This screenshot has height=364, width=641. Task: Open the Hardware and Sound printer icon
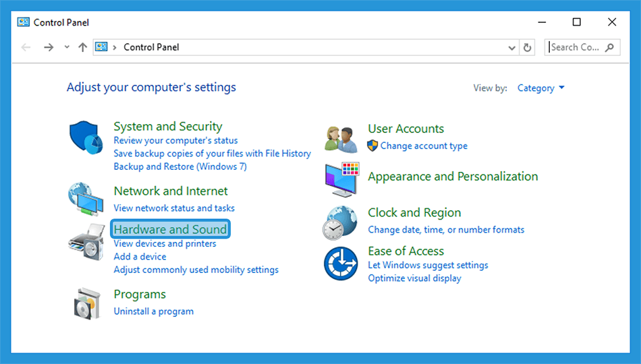[87, 242]
